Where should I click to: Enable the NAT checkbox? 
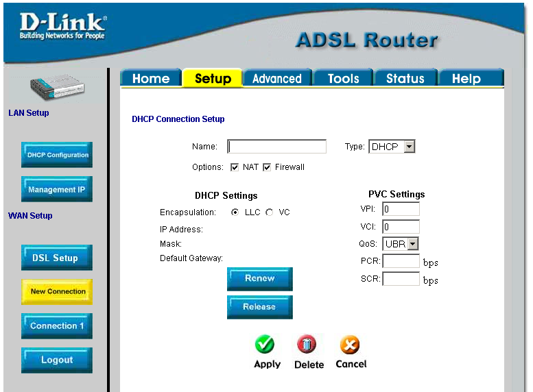tap(235, 167)
